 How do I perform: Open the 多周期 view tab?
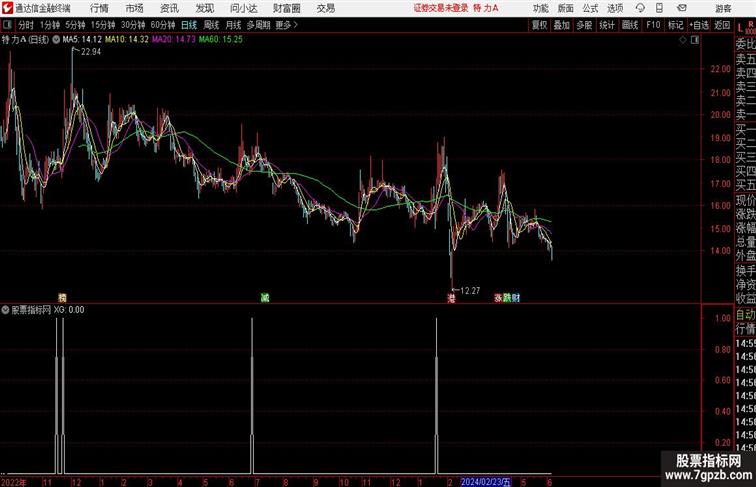(x=259, y=25)
